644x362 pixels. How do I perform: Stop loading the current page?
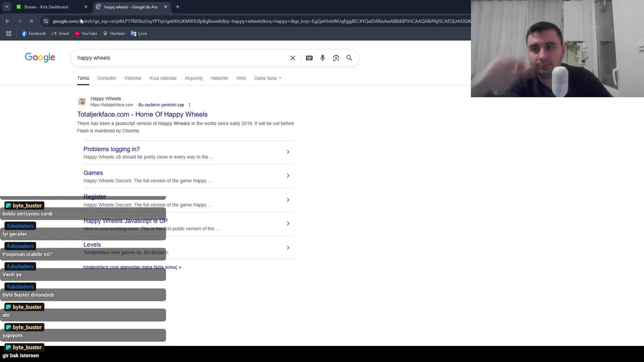[31, 21]
